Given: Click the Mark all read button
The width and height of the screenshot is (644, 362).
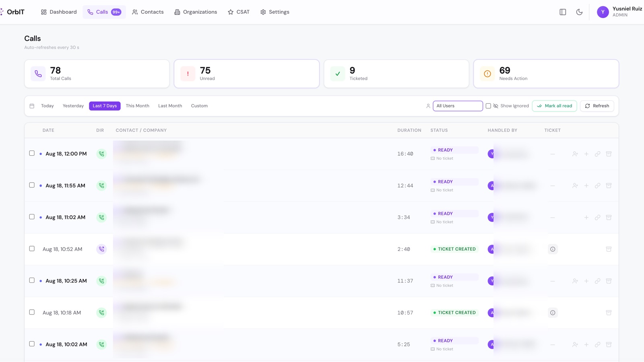Looking at the screenshot, I should coord(554,106).
